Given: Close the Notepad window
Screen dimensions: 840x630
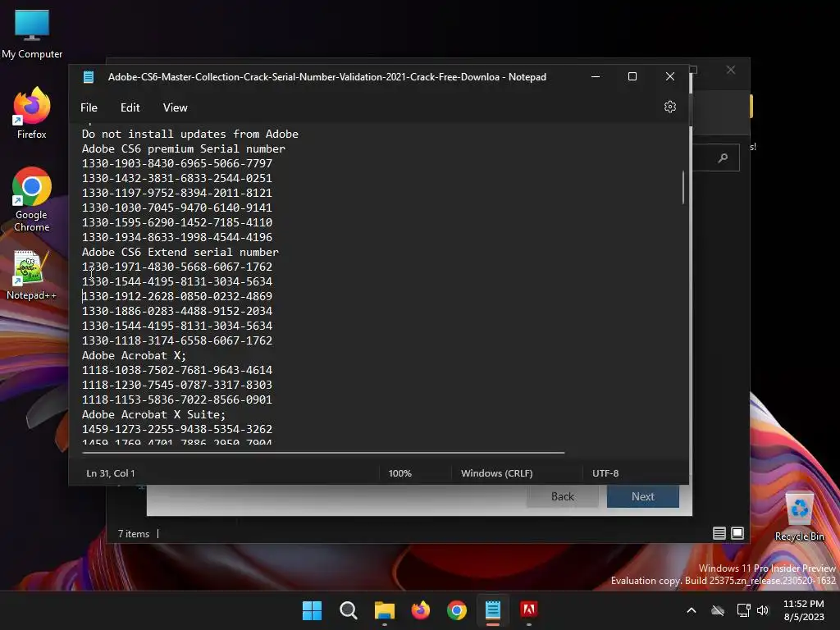Looking at the screenshot, I should point(669,76).
